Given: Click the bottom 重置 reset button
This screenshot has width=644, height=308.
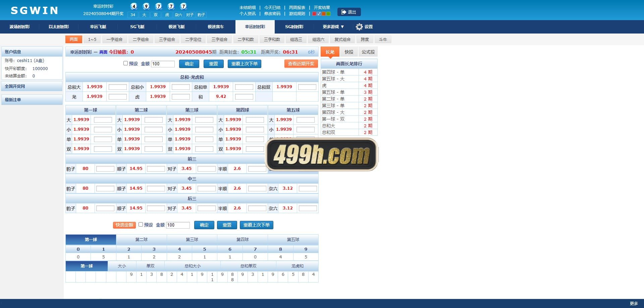Looking at the screenshot, I should click(x=227, y=225).
